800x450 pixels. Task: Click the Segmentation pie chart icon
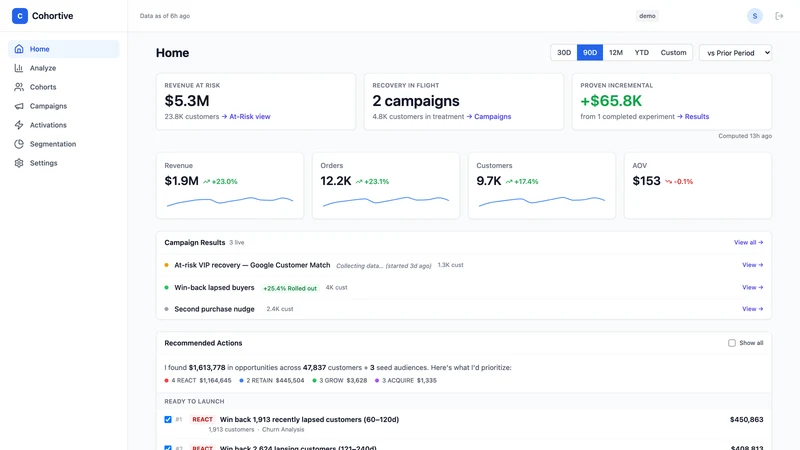[19, 144]
